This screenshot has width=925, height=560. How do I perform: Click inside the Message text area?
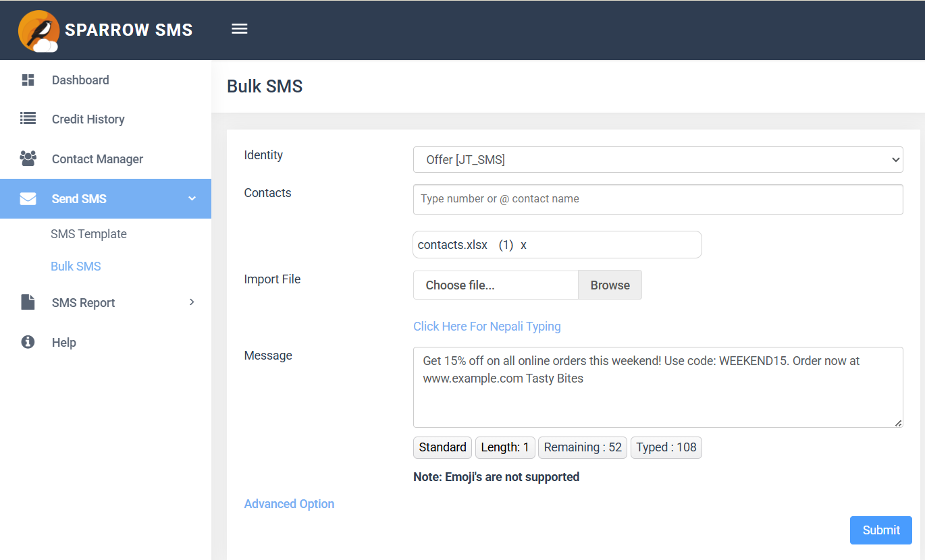point(658,386)
